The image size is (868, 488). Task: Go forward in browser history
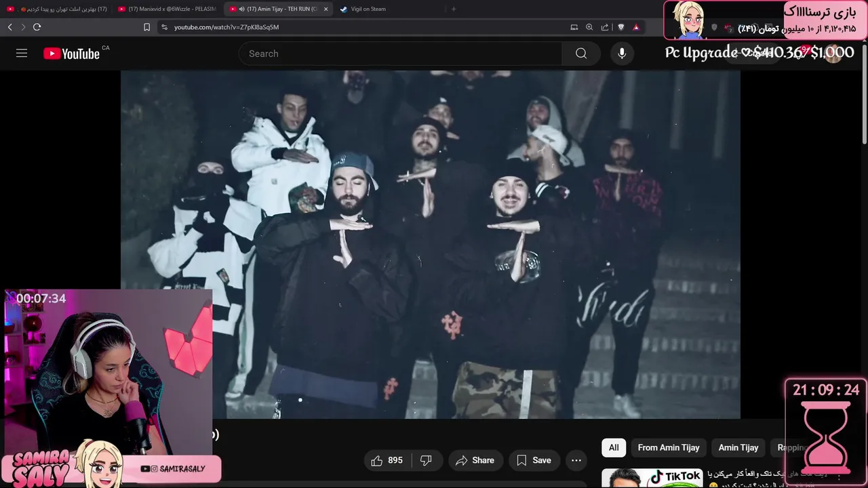pos(23,27)
